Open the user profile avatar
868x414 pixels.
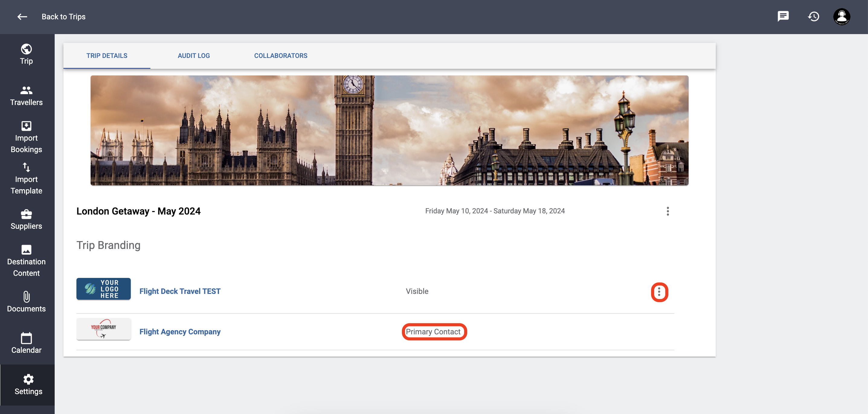[842, 17]
